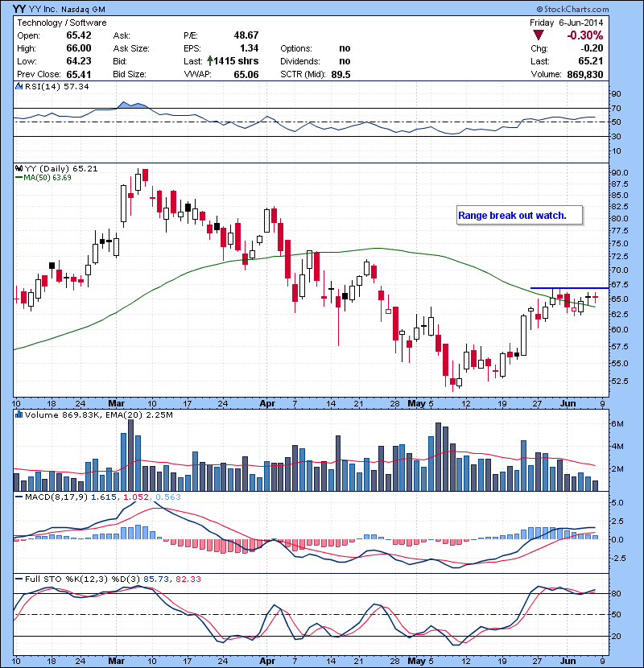Click the 'Technology / Software' sector label
The height and width of the screenshot is (668, 644).
click(x=62, y=23)
